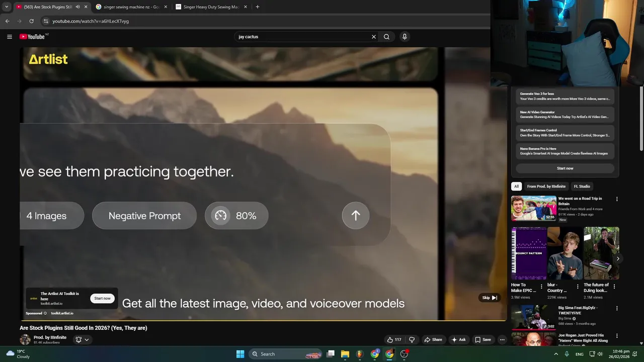Image resolution: width=644 pixels, height=362 pixels.
Task: Open the 'Prod. by IIInfinite' channel name
Action: click(x=50, y=337)
